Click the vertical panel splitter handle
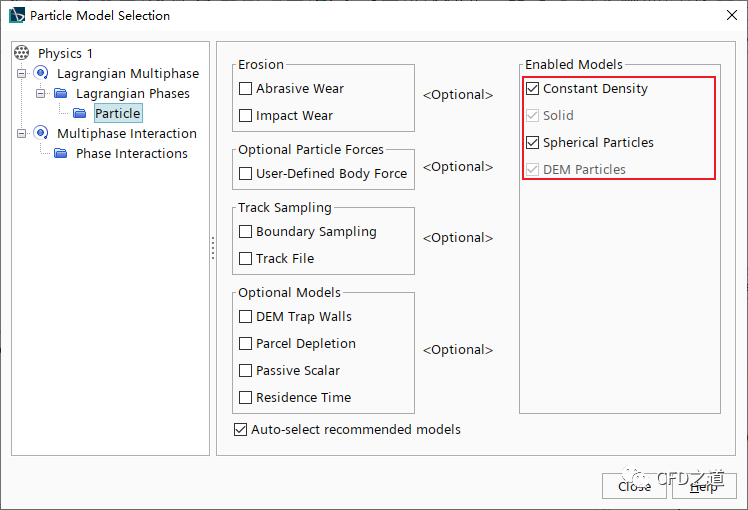Viewport: 748px width, 510px height. click(213, 248)
